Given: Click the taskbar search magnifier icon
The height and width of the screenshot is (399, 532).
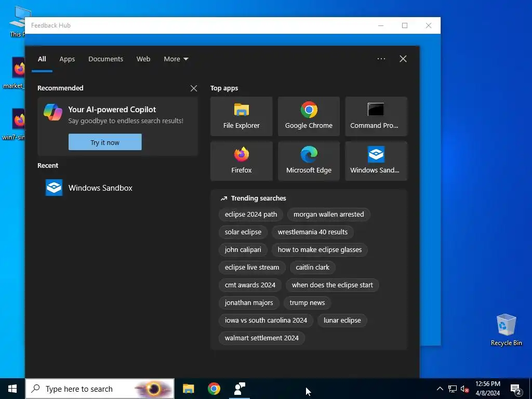Looking at the screenshot, I should click(x=36, y=389).
